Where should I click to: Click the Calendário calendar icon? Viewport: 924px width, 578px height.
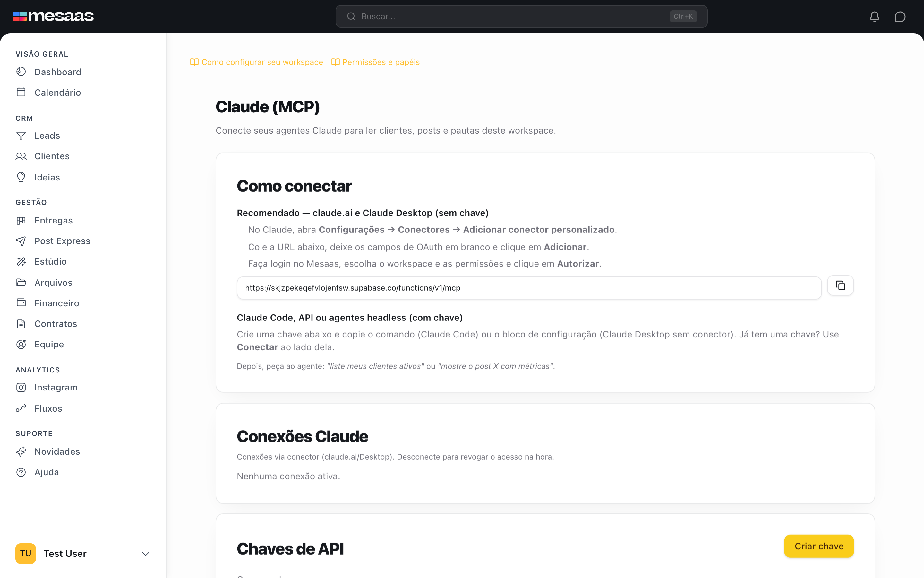[21, 92]
